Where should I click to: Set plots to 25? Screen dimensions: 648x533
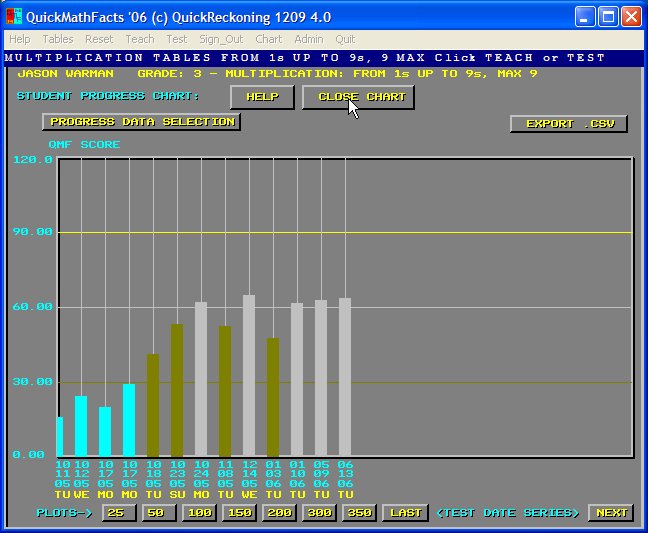(x=119, y=513)
